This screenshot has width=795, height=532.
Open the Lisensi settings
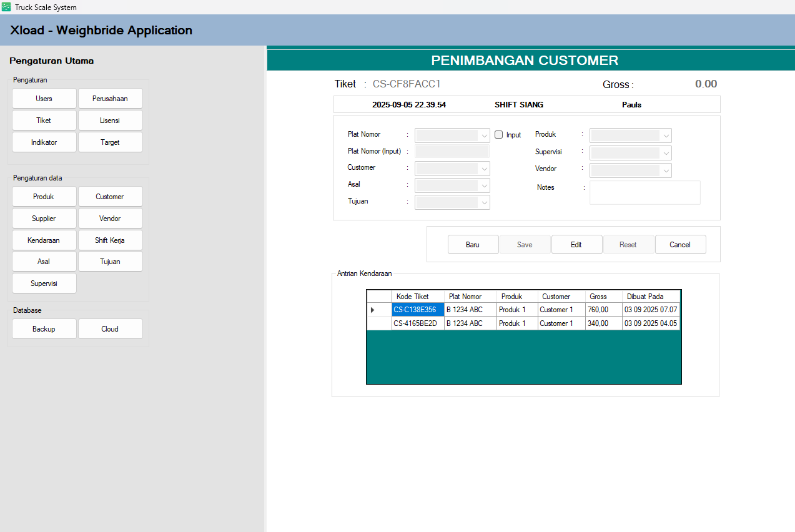(110, 121)
